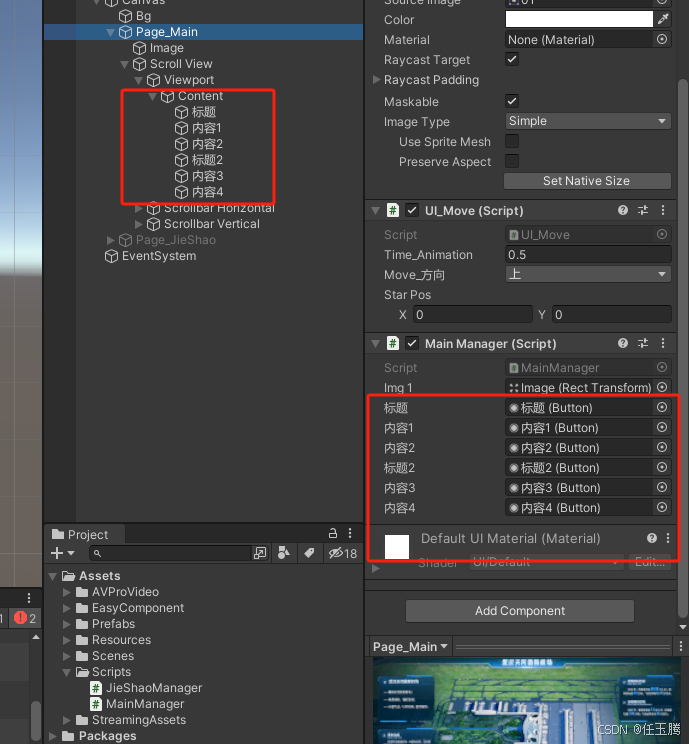689x744 pixels.
Task: Click the white Color swatch field
Action: (579, 19)
